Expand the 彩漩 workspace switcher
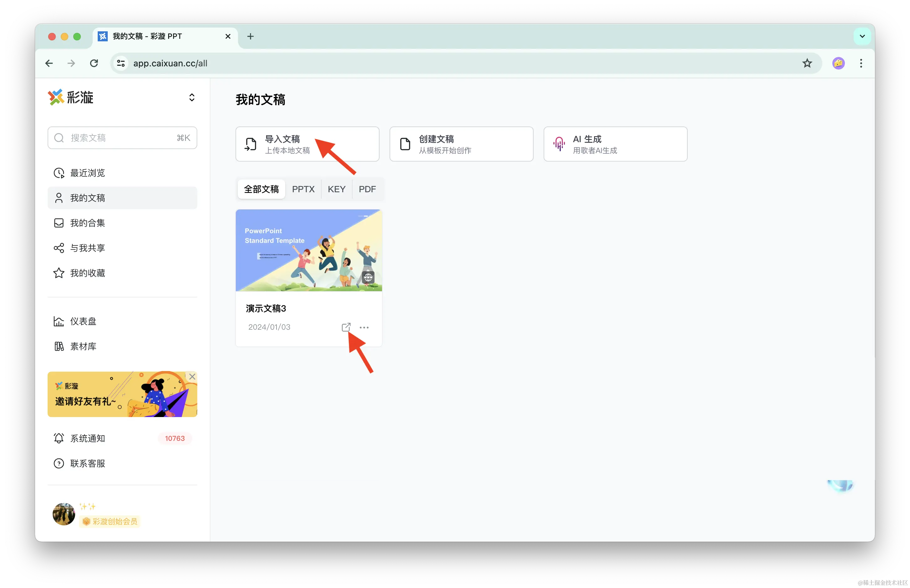The image size is (910, 588). coord(192,97)
